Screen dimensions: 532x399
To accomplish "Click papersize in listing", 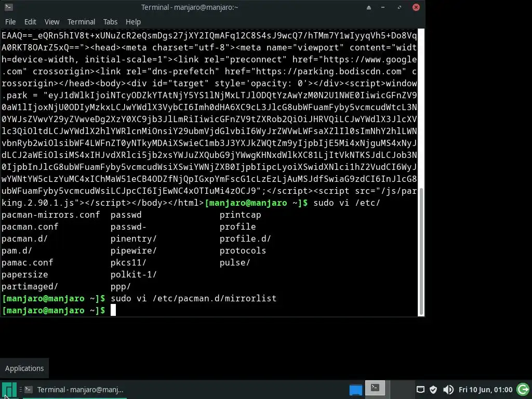I will pyautogui.click(x=25, y=274).
